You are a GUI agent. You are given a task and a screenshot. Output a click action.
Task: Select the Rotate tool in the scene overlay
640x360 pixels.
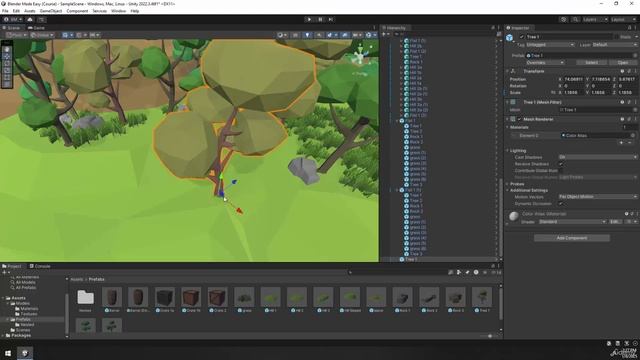[7, 63]
